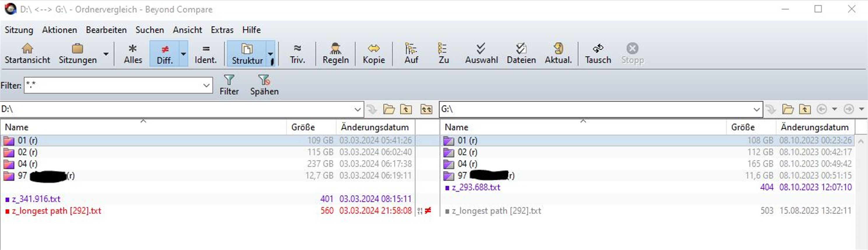
Task: Sort right pane by Änderungsdatum column
Action: click(x=815, y=127)
